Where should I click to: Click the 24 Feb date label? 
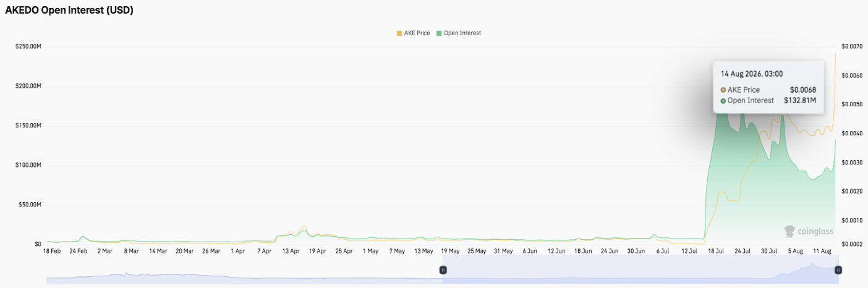(x=79, y=252)
